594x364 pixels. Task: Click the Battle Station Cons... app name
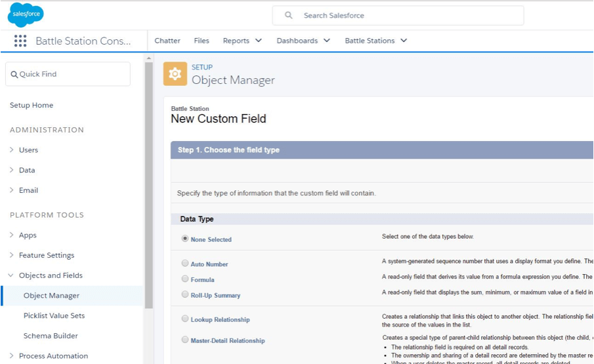[x=83, y=41]
